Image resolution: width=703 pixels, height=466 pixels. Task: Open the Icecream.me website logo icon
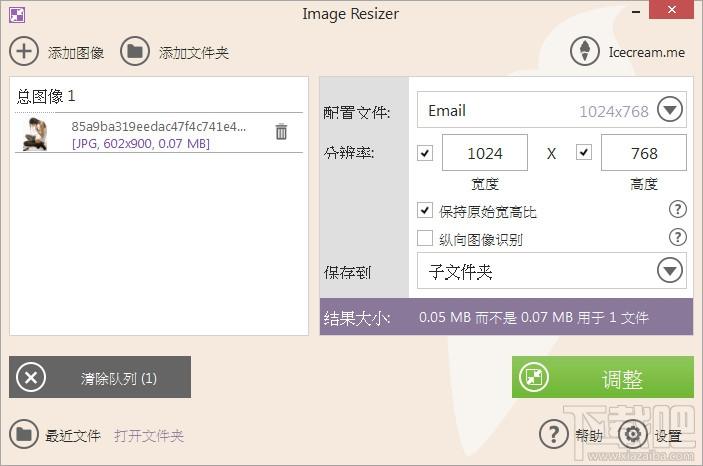click(584, 52)
